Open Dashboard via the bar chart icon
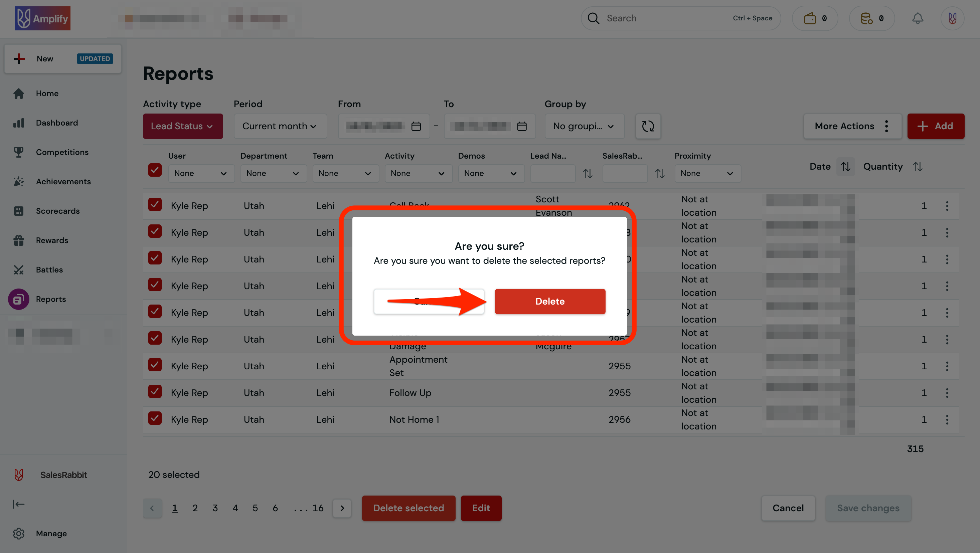The height and width of the screenshot is (553, 980). click(19, 123)
